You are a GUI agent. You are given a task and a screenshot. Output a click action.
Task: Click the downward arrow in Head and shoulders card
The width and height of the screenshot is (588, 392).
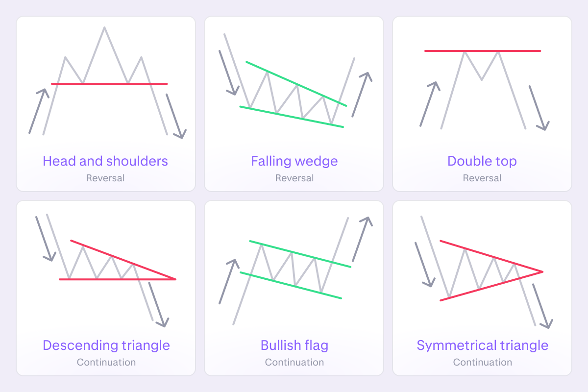tap(175, 116)
